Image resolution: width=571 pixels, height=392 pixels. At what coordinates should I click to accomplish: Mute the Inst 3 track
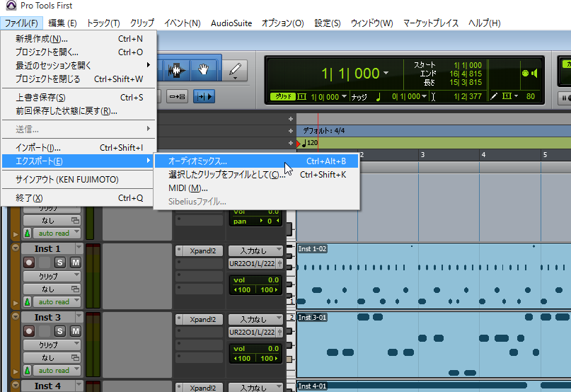click(x=76, y=331)
